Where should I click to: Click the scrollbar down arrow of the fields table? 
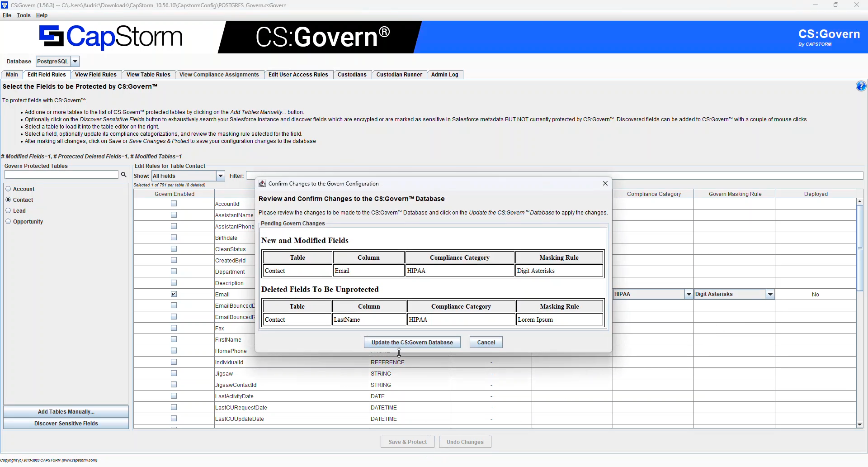tap(859, 424)
